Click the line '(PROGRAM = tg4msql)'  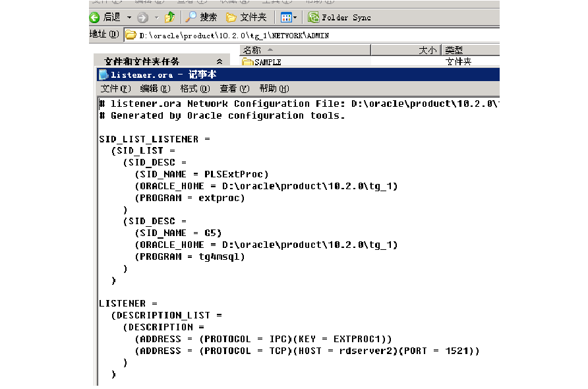click(x=190, y=256)
